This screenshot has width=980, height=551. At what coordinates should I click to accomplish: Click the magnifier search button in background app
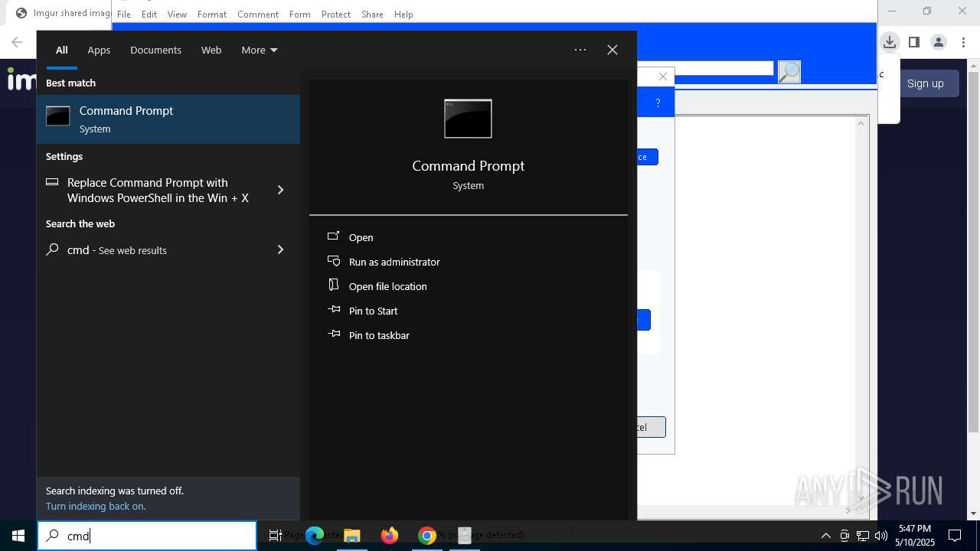tap(789, 72)
